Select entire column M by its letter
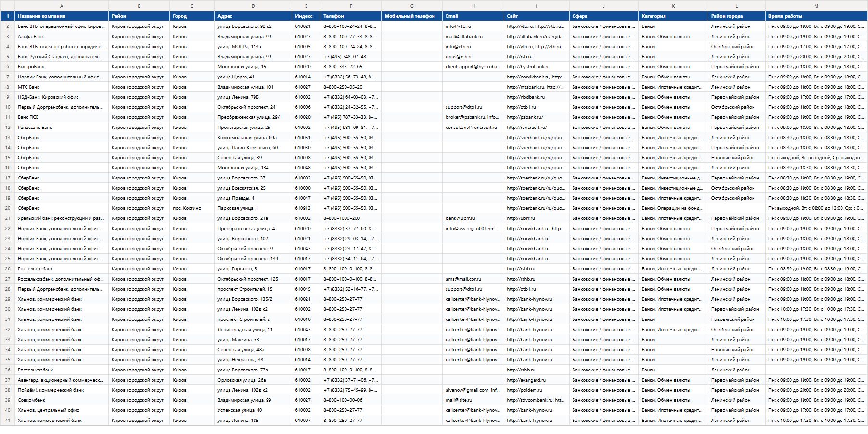Image resolution: width=868 pixels, height=434 pixels. pyautogui.click(x=816, y=6)
